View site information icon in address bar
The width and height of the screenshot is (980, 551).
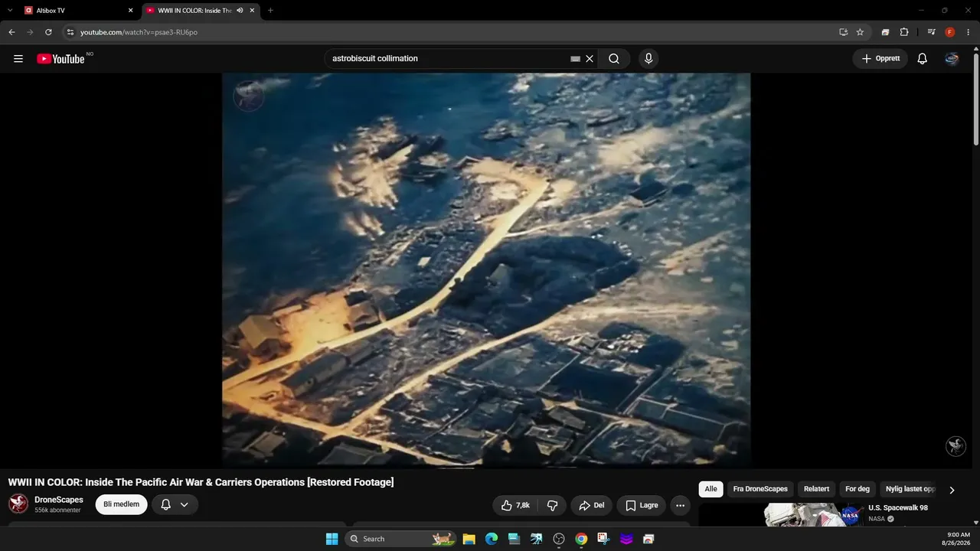(70, 32)
